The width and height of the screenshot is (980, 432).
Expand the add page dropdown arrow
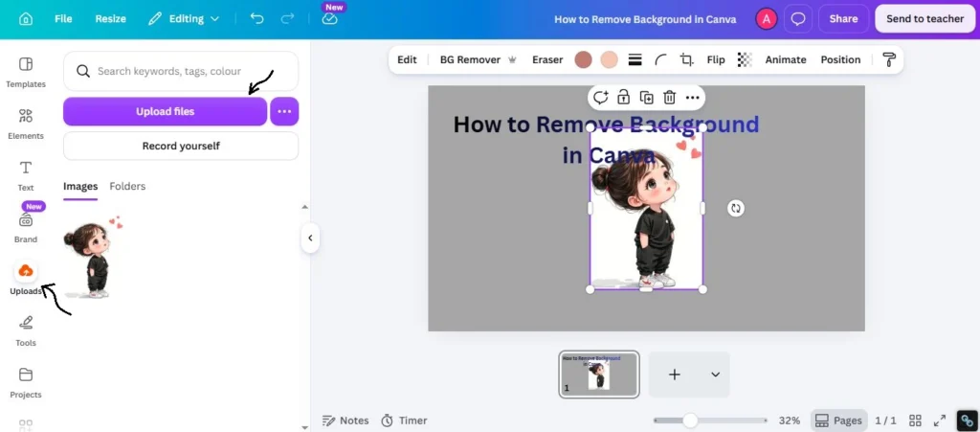click(716, 375)
